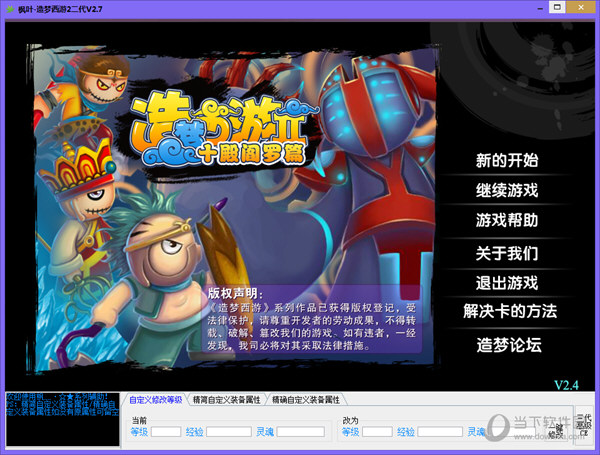Screen dimensions: 600x455
Task: Focus the 当前 经验 input field
Action: coord(229,432)
